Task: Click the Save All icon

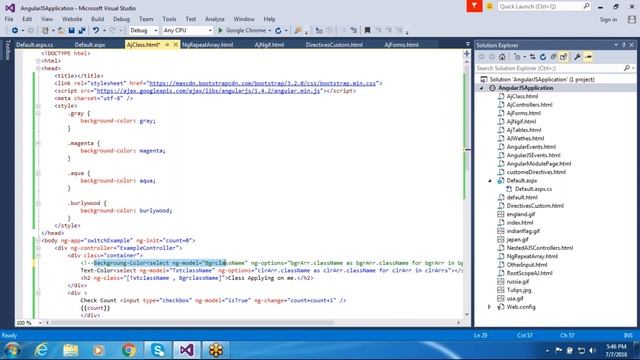Action: click(x=82, y=31)
